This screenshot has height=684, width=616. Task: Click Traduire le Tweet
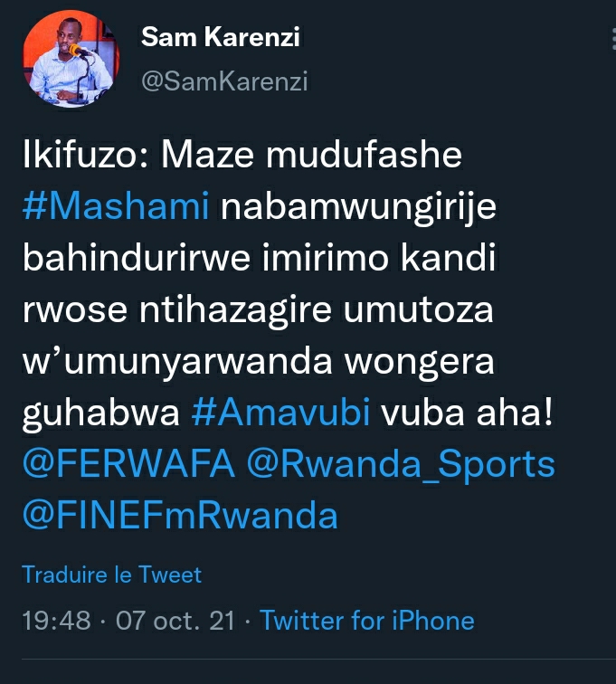tap(111, 575)
